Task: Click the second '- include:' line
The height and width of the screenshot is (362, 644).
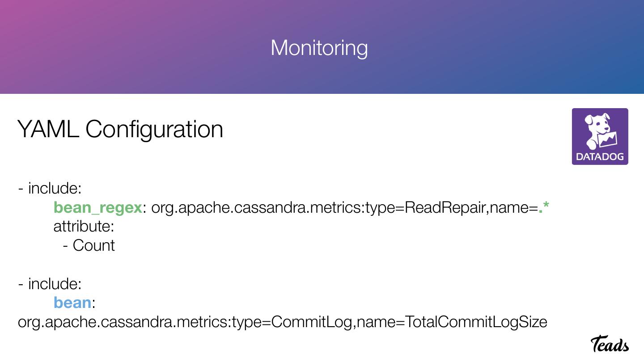Action: 50,283
